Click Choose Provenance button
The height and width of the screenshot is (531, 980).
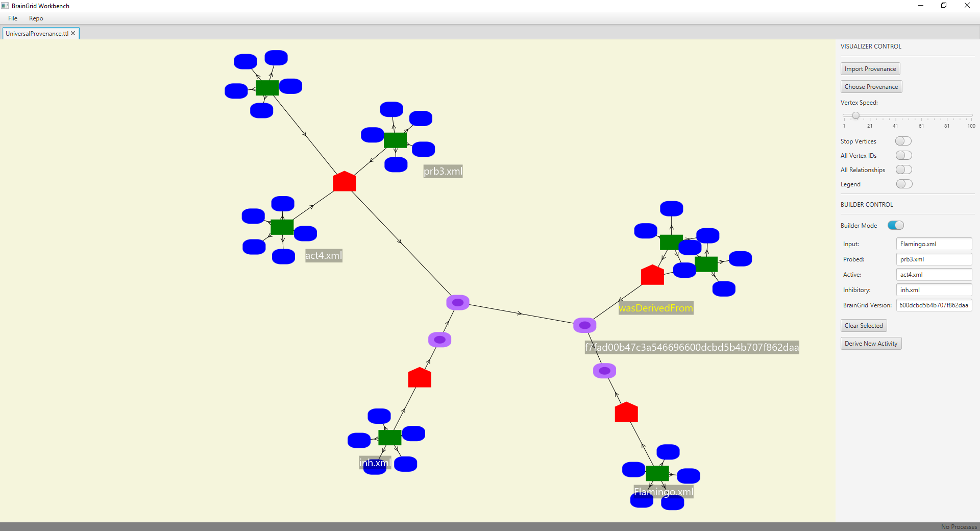871,87
